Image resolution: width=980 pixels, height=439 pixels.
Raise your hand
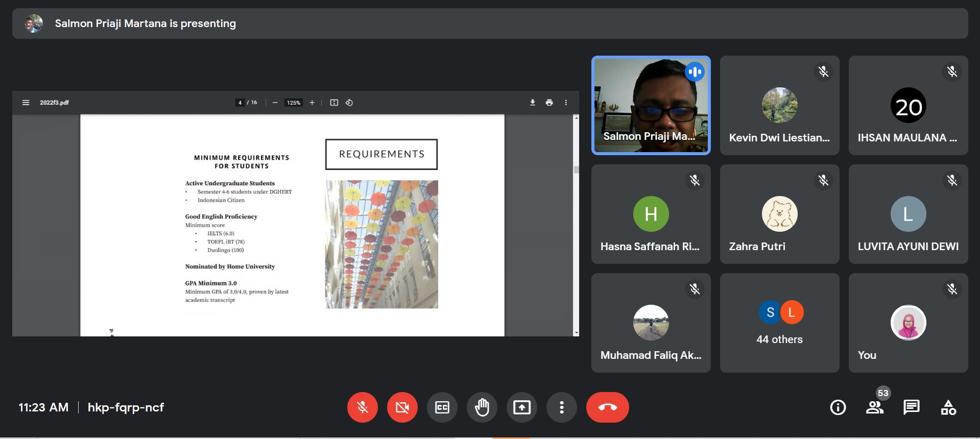point(482,407)
